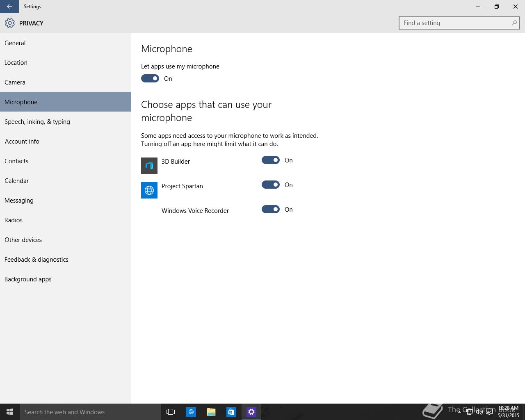
Task: Open the General privacy section
Action: pos(66,43)
